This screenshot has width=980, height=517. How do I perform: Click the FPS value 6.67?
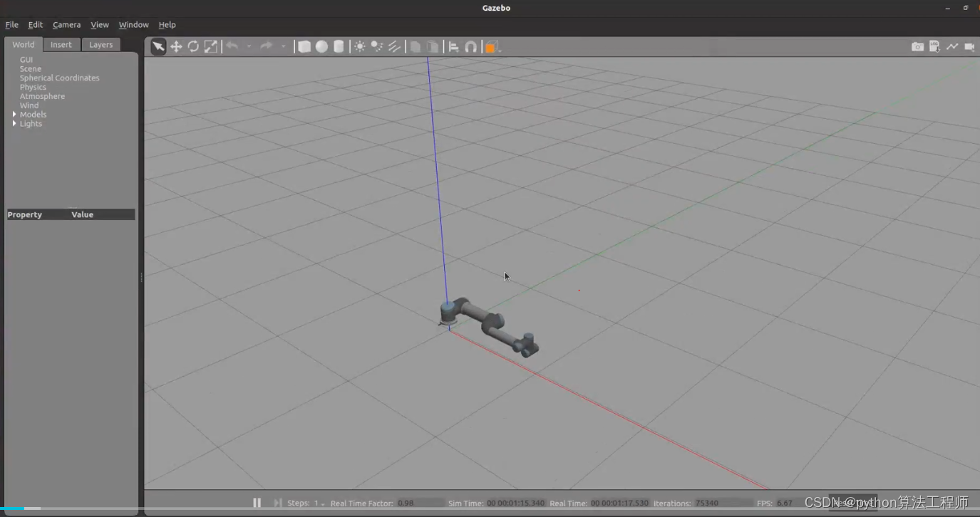pos(785,503)
